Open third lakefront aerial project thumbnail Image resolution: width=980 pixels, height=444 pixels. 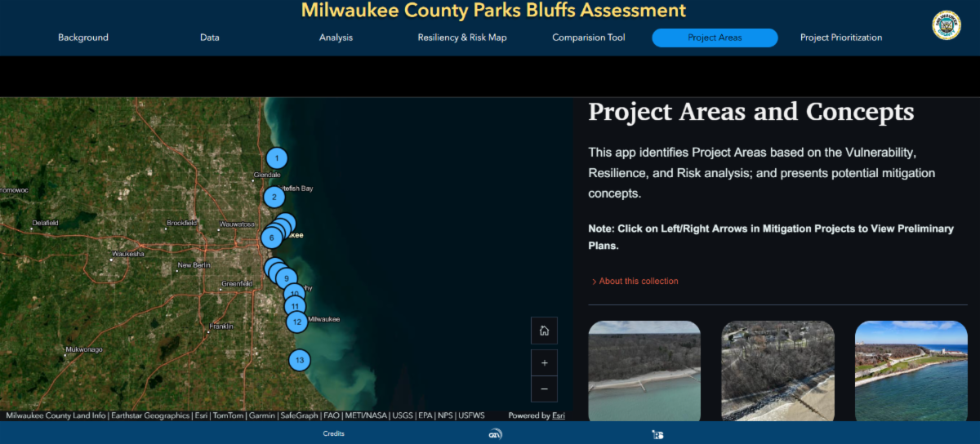click(911, 371)
